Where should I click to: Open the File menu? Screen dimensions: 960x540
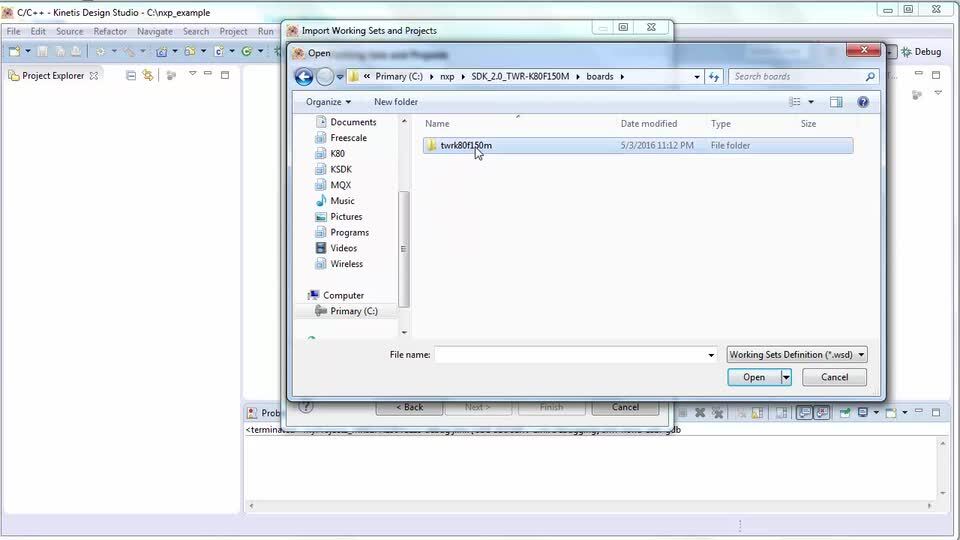point(13,31)
